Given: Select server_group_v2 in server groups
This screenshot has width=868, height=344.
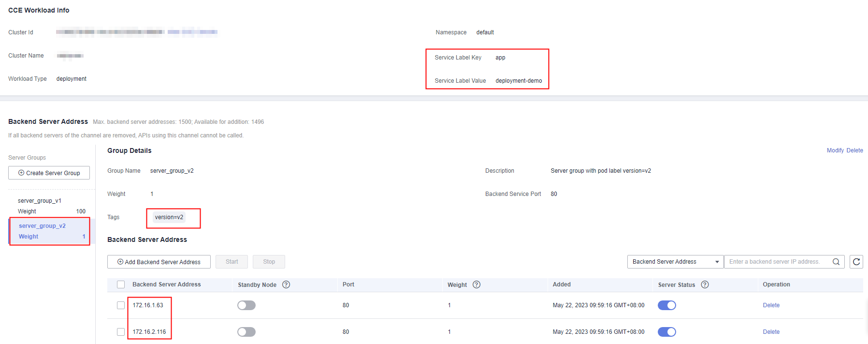Looking at the screenshot, I should 43,226.
